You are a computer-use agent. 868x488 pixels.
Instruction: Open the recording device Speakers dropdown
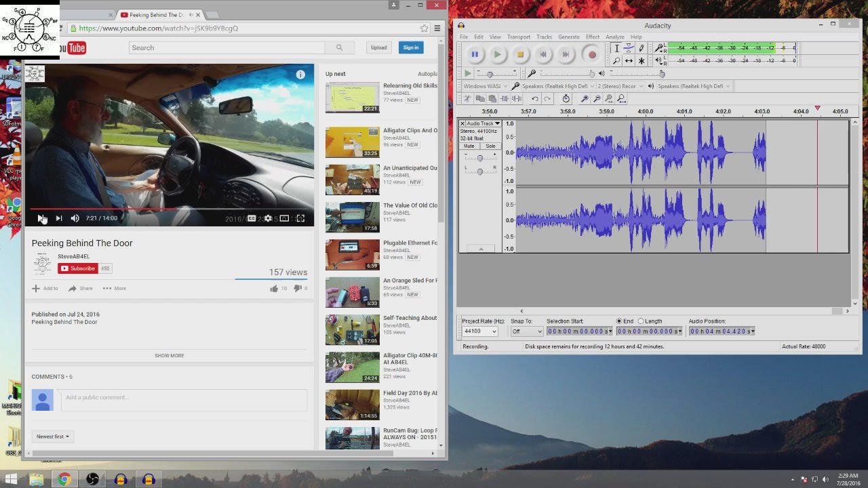558,86
